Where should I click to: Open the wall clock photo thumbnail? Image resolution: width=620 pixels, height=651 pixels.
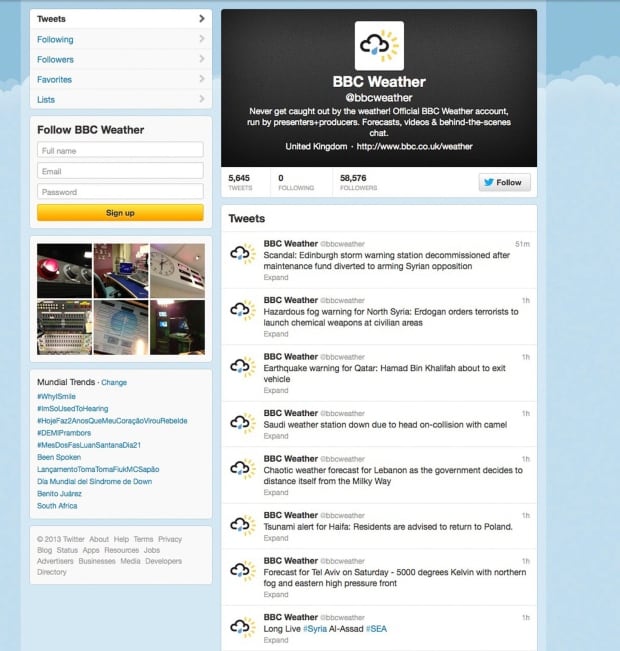point(177,271)
